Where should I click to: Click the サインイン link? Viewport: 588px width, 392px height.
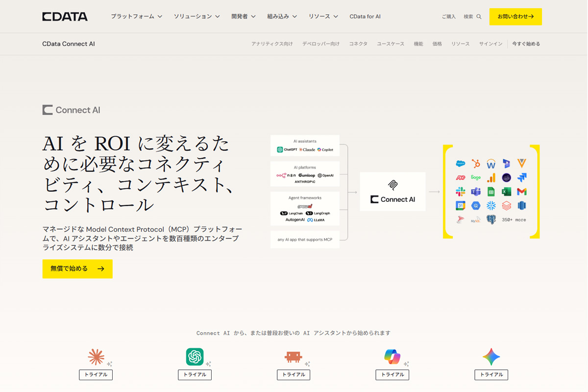click(x=491, y=44)
